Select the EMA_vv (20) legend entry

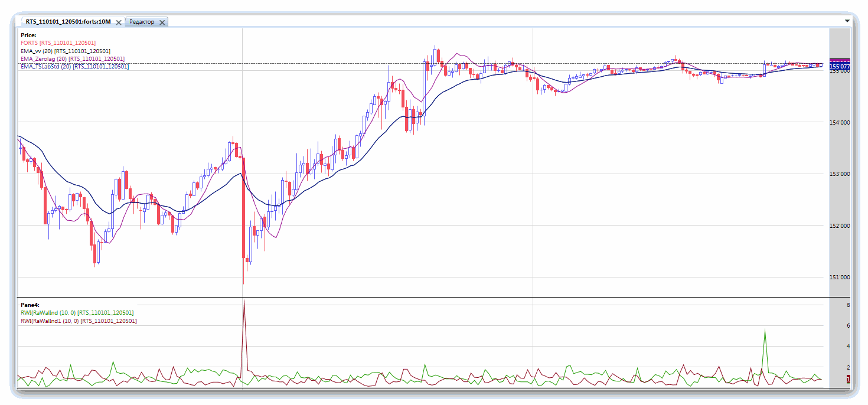(x=65, y=51)
